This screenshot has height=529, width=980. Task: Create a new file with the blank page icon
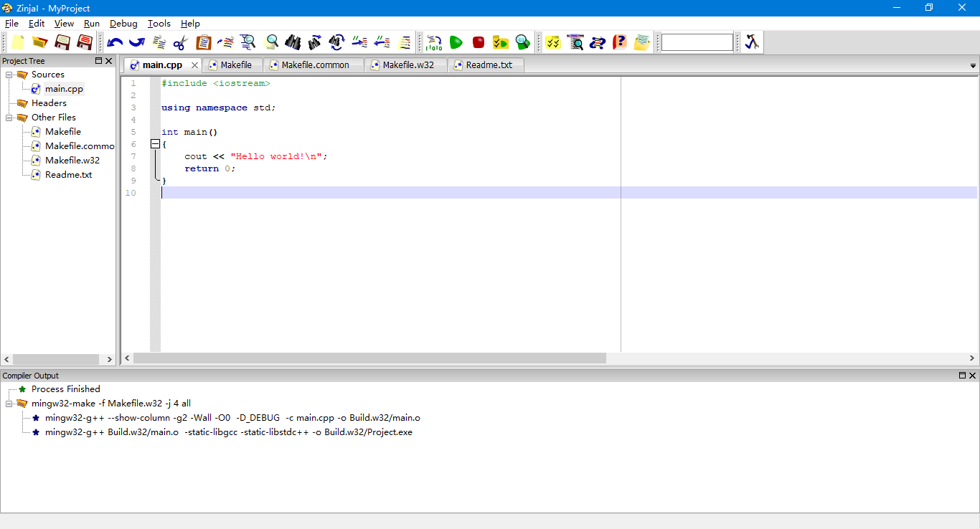(17, 42)
